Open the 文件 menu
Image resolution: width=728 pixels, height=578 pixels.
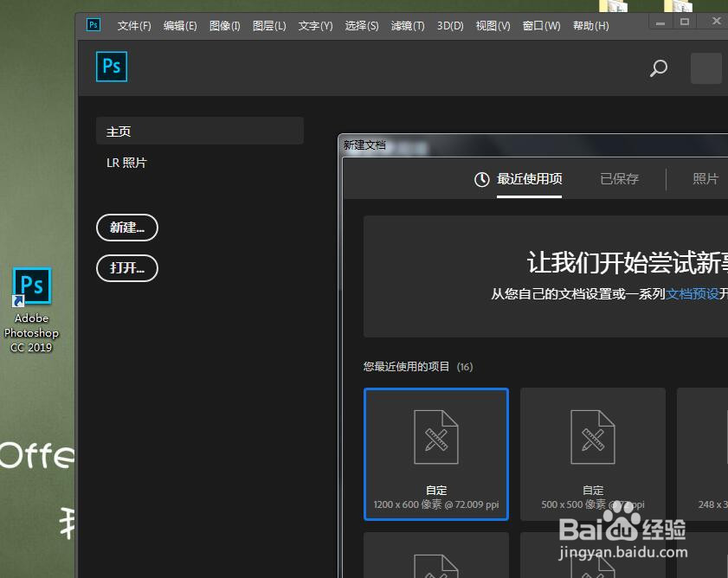click(x=133, y=25)
